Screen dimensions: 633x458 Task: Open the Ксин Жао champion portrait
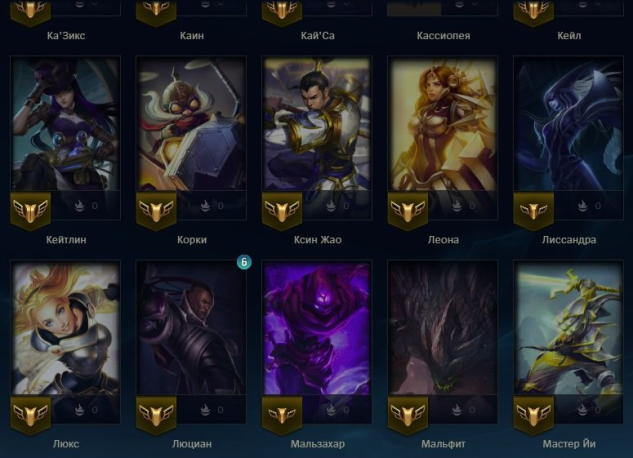tap(317, 123)
